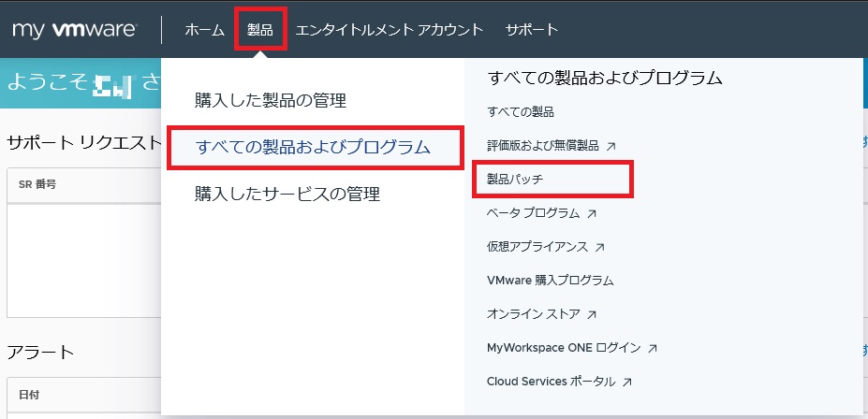The height and width of the screenshot is (419, 868).
Task: Open the 製品 menu in the top bar
Action: (x=260, y=30)
